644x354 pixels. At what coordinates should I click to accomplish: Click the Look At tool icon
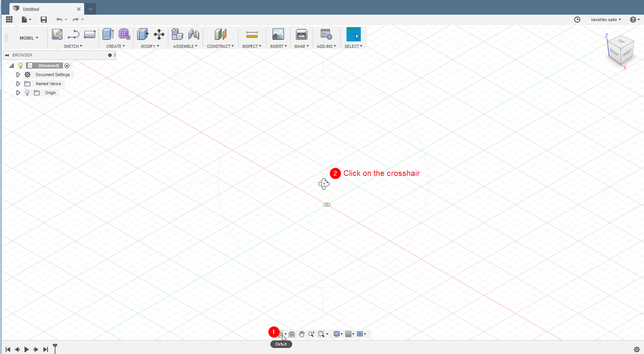(292, 334)
